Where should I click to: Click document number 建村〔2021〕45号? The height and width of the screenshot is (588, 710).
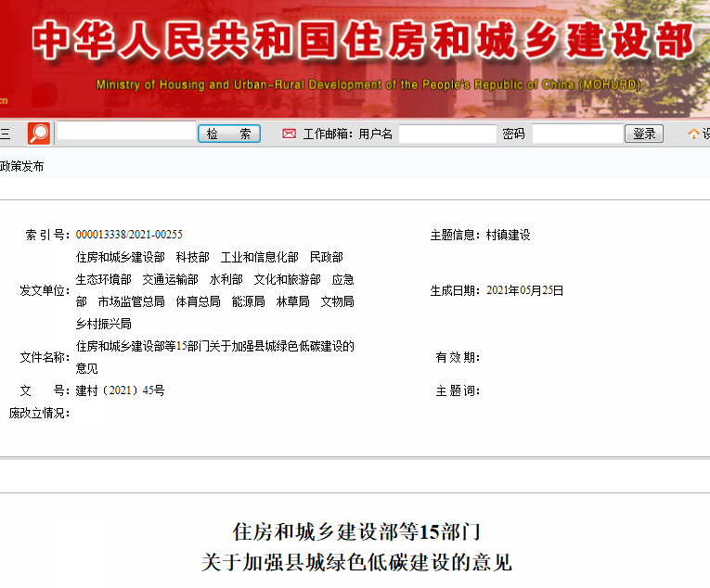coord(120,390)
